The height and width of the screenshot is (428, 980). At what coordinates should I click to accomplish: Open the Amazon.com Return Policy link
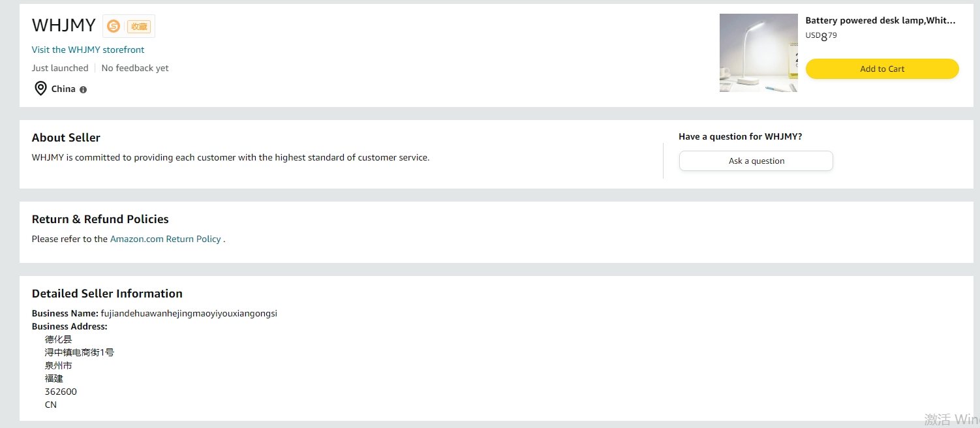pyautogui.click(x=166, y=239)
